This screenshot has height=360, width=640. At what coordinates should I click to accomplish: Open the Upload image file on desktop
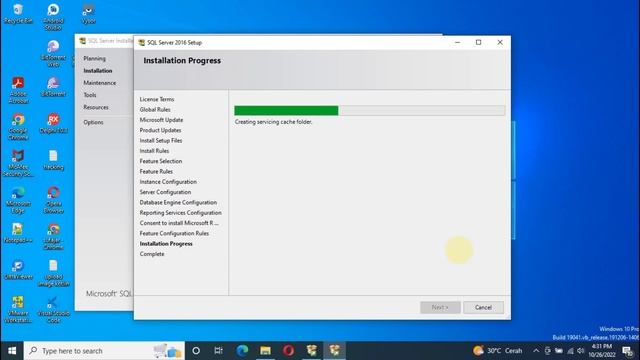pos(53,273)
